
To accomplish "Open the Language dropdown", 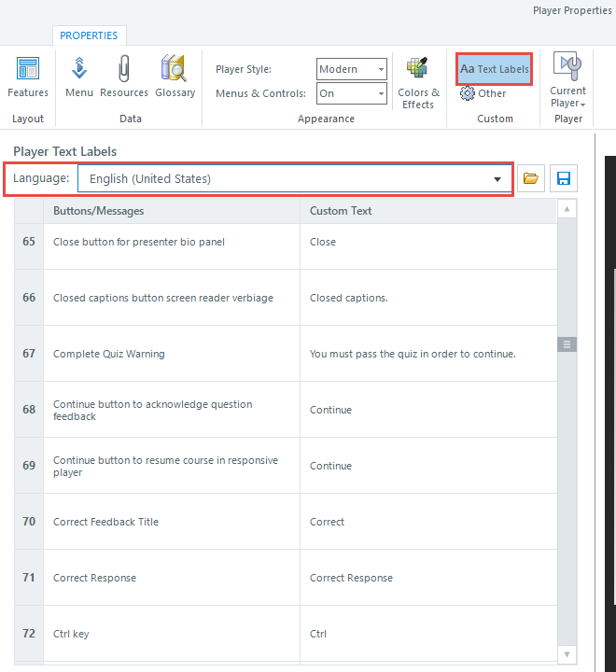I will (x=295, y=178).
